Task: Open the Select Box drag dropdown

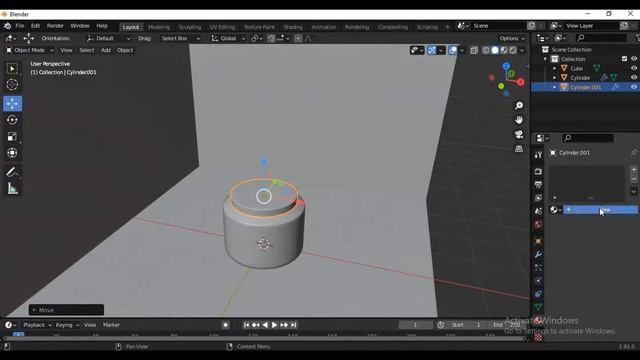Action: (x=180, y=38)
